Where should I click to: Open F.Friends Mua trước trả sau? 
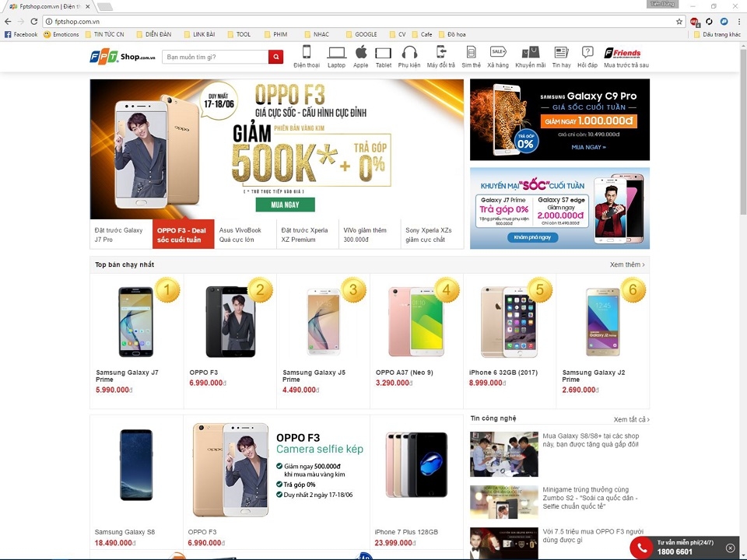tap(626, 57)
